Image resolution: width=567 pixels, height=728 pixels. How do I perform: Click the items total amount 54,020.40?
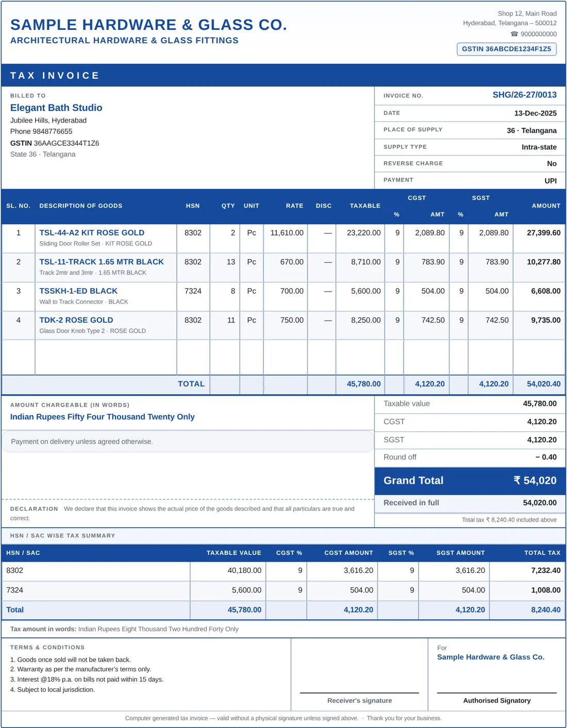[543, 384]
